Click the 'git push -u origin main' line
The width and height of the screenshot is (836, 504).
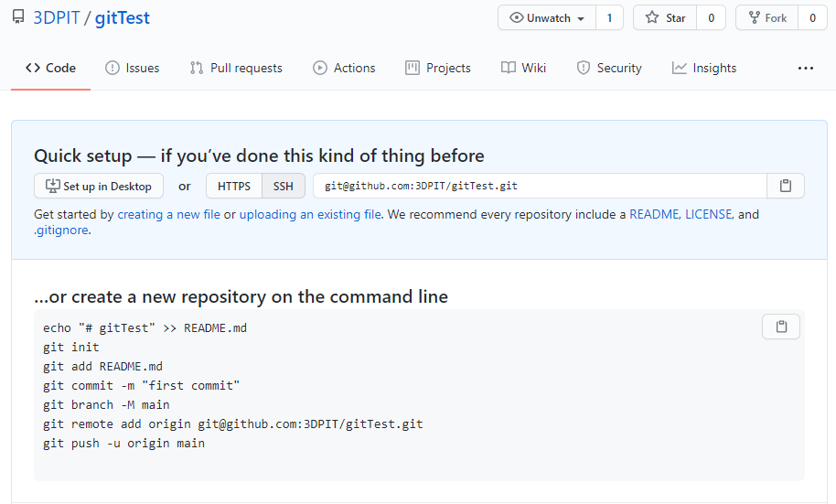123,444
